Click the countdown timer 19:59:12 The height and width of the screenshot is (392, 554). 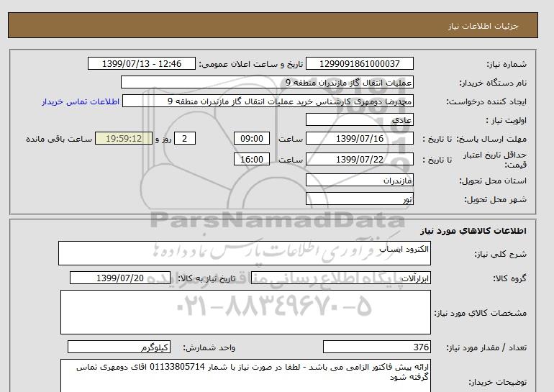[x=124, y=138]
